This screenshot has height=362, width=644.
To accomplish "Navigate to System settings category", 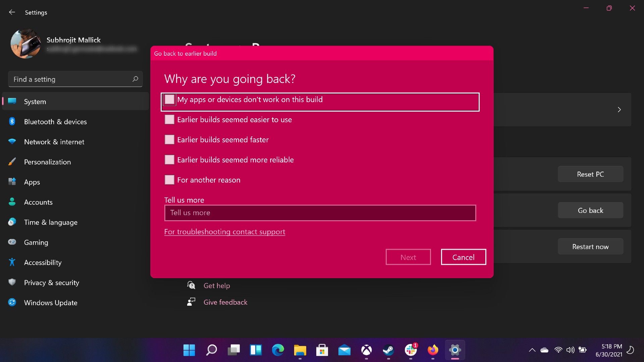I will (x=35, y=101).
